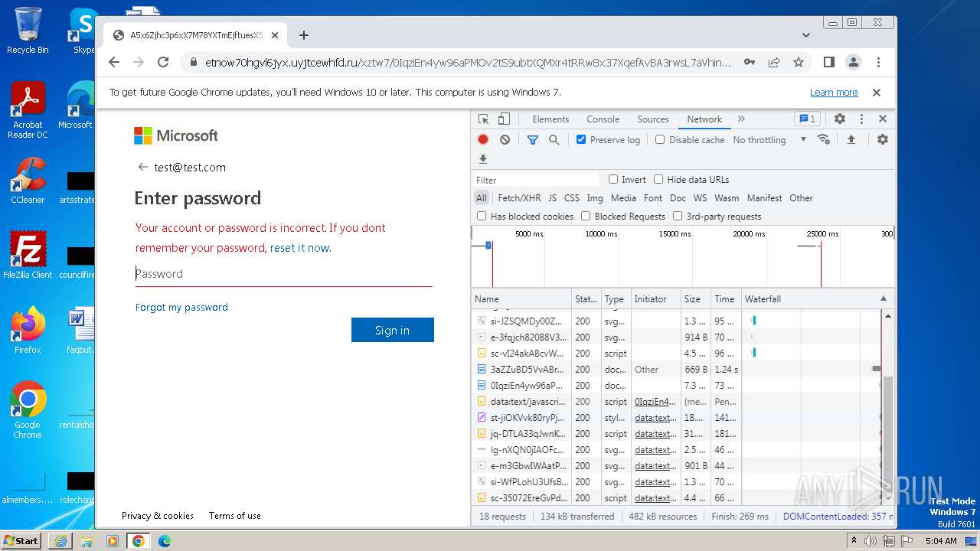Screen dimensions: 980x551
Task: Open CCleaner desktop shortcut
Action: 28,181
